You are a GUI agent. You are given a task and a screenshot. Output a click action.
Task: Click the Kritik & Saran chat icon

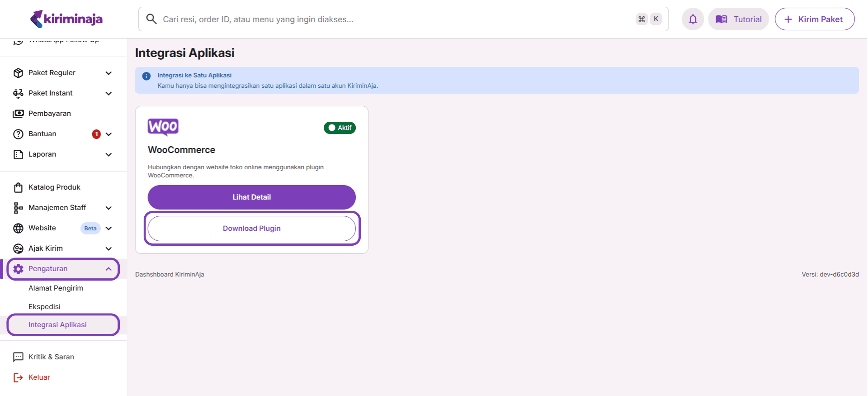(18, 357)
